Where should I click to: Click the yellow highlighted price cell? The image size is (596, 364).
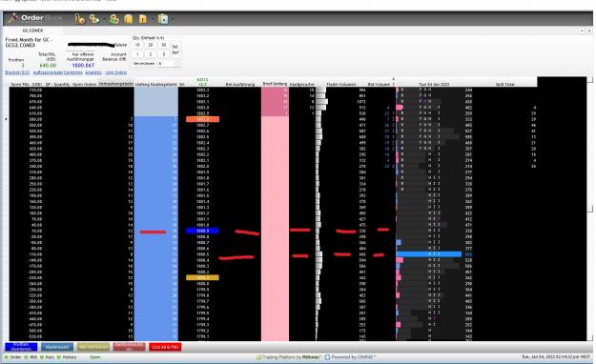point(202,277)
